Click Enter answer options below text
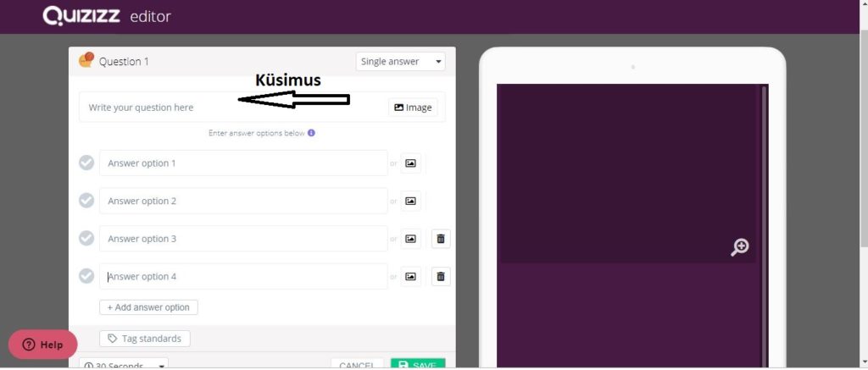 coord(257,133)
